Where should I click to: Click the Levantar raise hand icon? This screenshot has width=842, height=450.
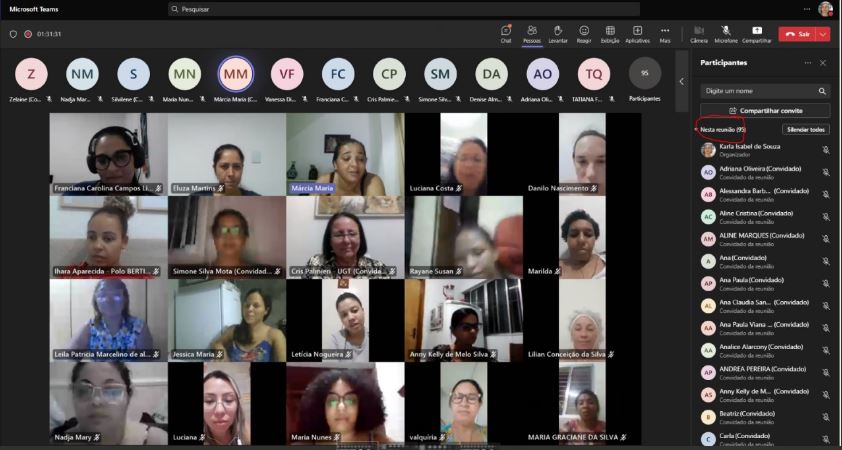click(558, 33)
